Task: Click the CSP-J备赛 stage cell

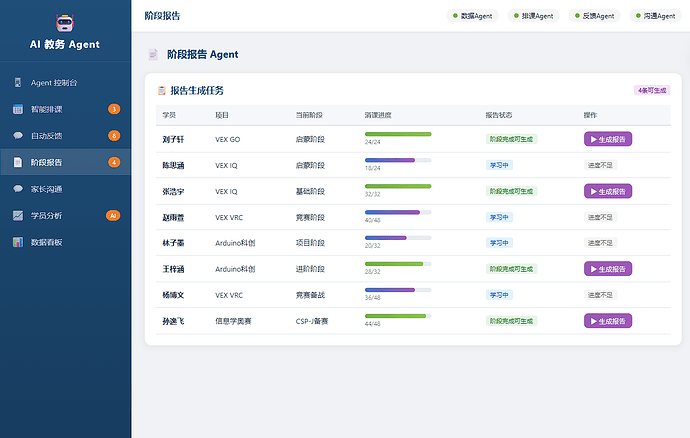Action: click(312, 321)
